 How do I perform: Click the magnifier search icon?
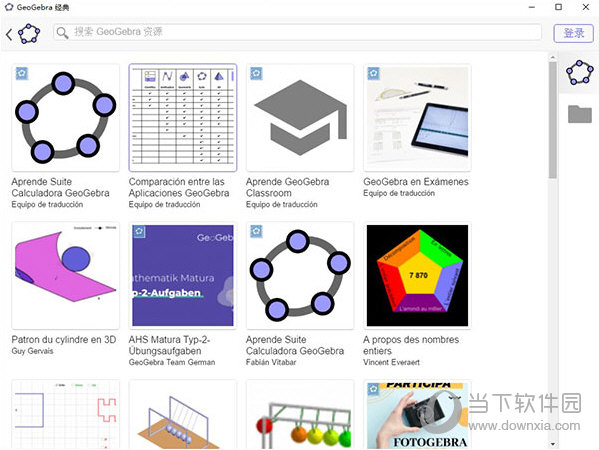[62, 33]
